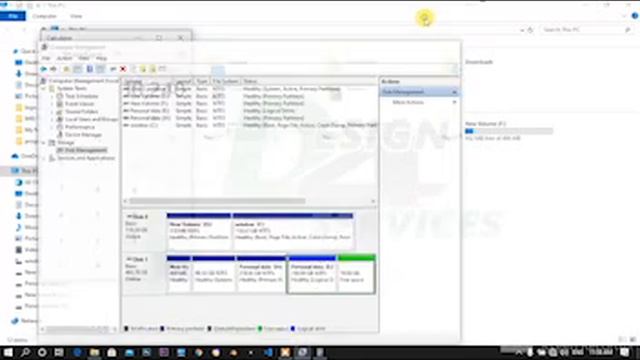Image resolution: width=640 pixels, height=360 pixels.
Task: Collapse the Disk Management actions section
Action: pos(454,92)
